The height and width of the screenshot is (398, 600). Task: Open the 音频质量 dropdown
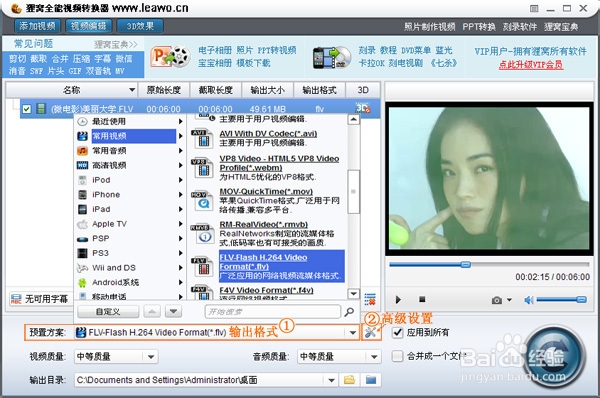[x=339, y=357]
